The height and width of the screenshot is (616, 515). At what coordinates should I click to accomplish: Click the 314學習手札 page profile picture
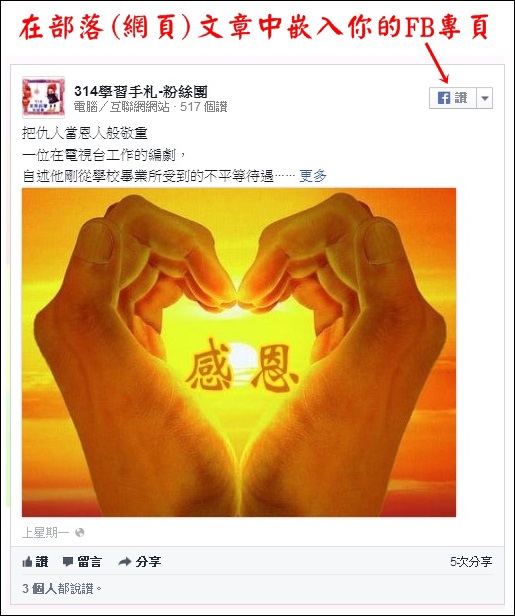tap(43, 97)
